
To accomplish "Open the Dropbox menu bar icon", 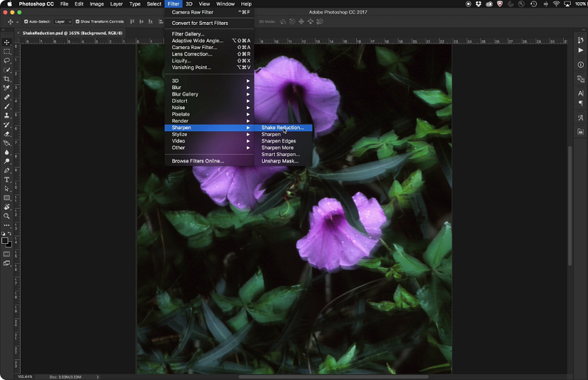I will coord(479,3).
